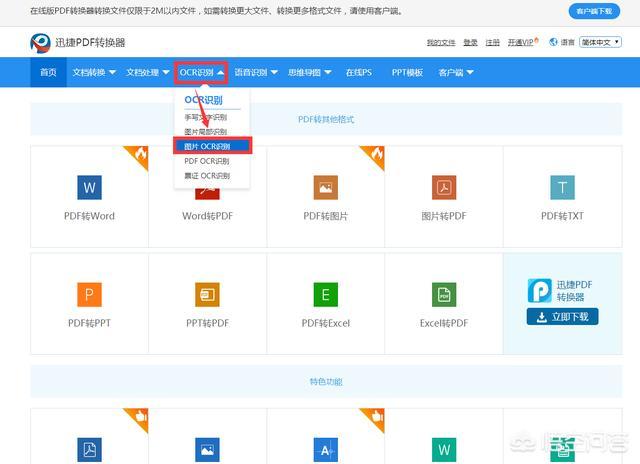Image resolution: width=640 pixels, height=464 pixels.
Task: Click the 迅捷PDF转换器 client P logo icon
Action: point(540,290)
